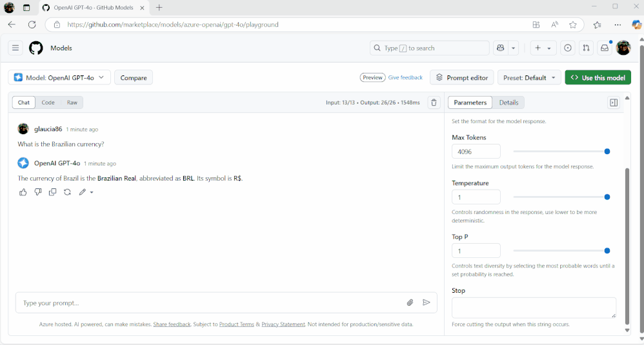Give thumbs up to the response
The image size is (644, 345).
23,192
